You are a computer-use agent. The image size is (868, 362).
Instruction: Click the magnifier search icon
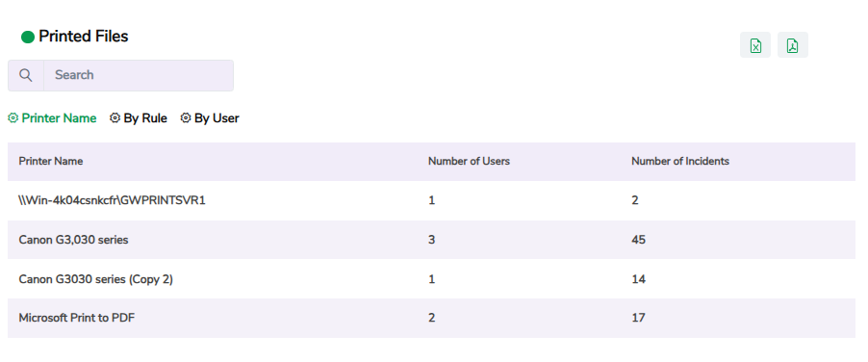pyautogui.click(x=25, y=75)
